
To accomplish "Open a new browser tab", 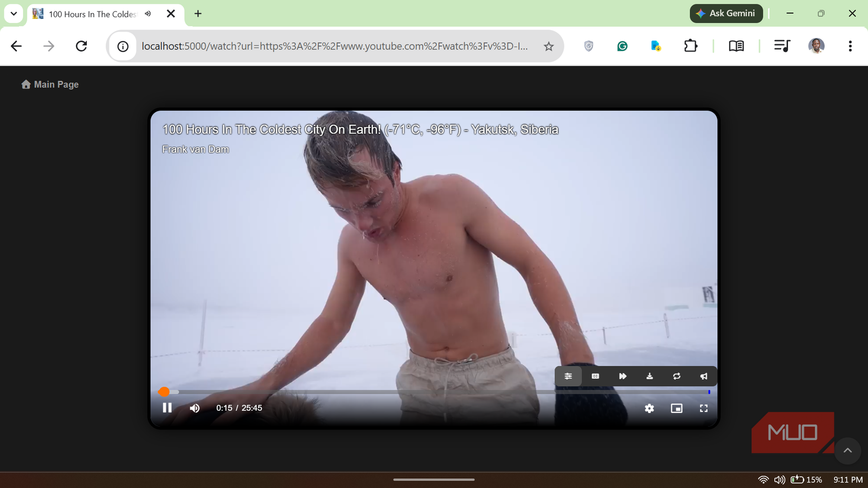I will click(198, 14).
